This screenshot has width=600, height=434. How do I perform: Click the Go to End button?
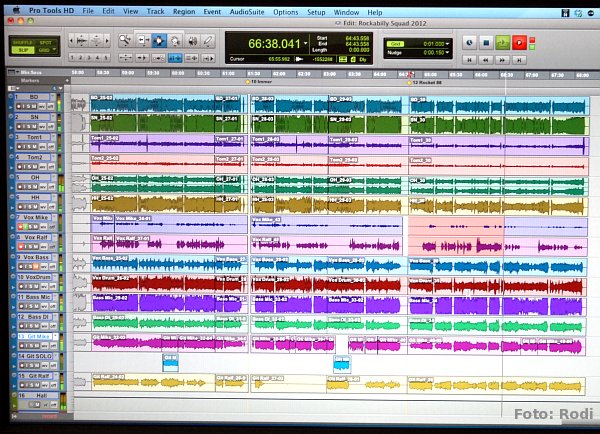tap(519, 60)
